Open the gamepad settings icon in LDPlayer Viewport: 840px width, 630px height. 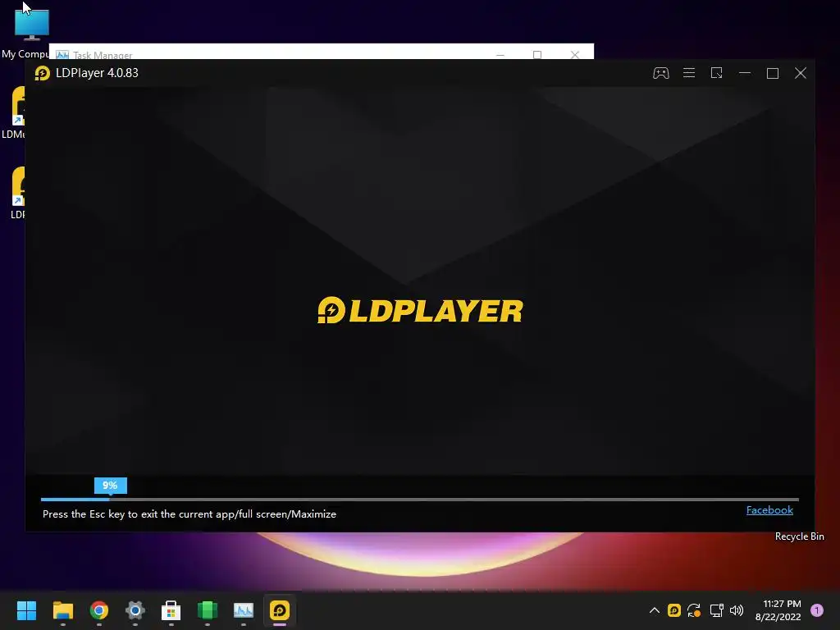point(660,73)
